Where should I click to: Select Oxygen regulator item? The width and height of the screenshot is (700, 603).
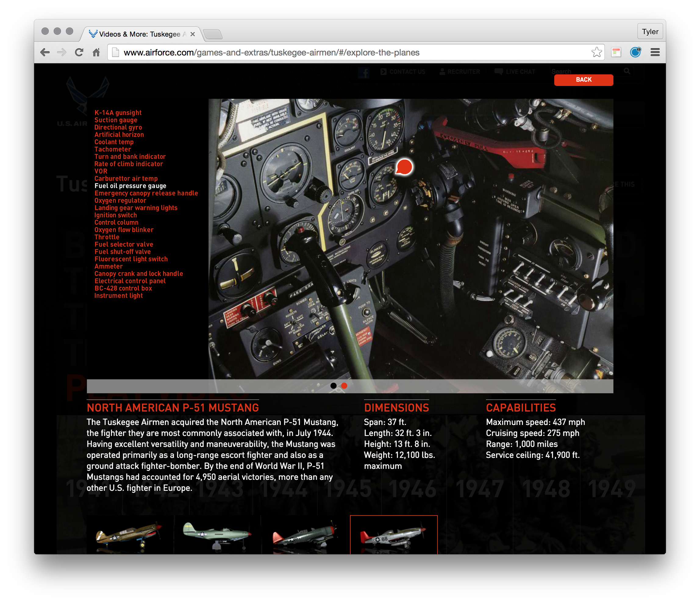coord(120,200)
